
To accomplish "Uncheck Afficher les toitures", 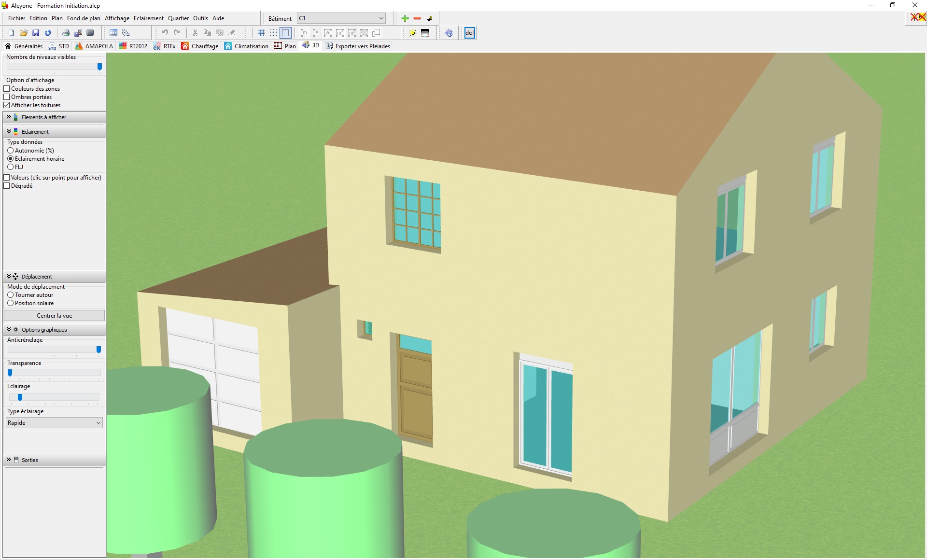I will click(x=7, y=105).
